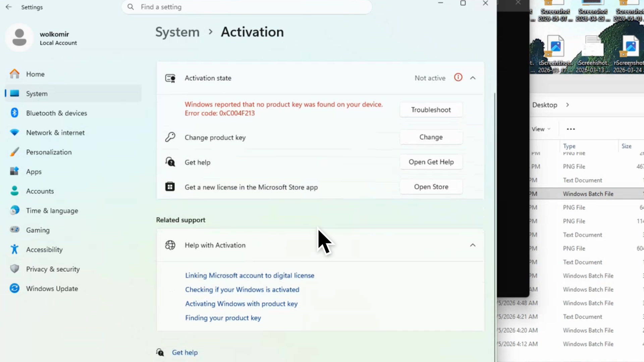Open Finding your product key link
Screen dimensions: 644x362
[x=223, y=318]
